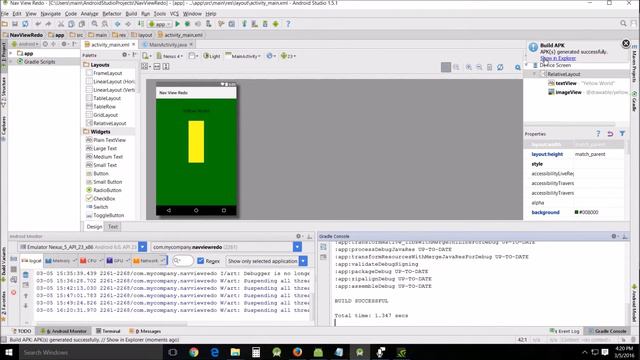
Task: Open the TODO tool window
Action: [x=22, y=331]
